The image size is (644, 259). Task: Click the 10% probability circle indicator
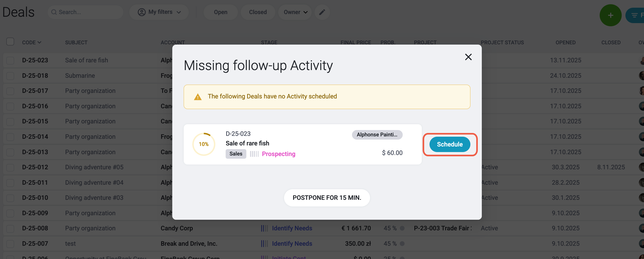(x=204, y=144)
